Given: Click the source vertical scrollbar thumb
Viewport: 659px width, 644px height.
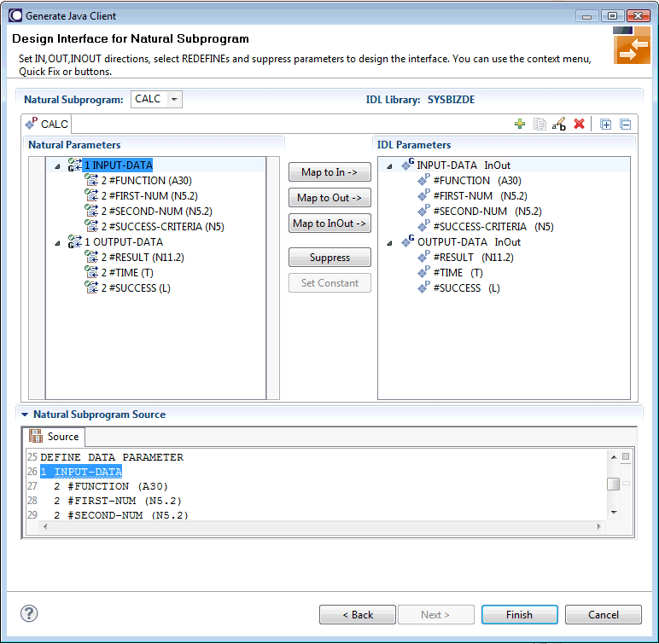Looking at the screenshot, I should coord(613,484).
